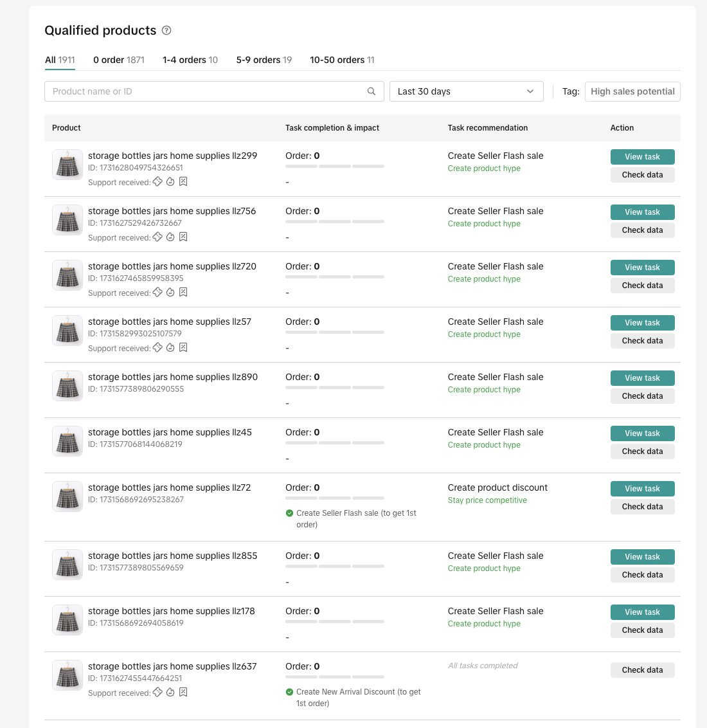Click the voucher support icon for llz299
Viewport: 707px width, 728px height.
point(157,182)
